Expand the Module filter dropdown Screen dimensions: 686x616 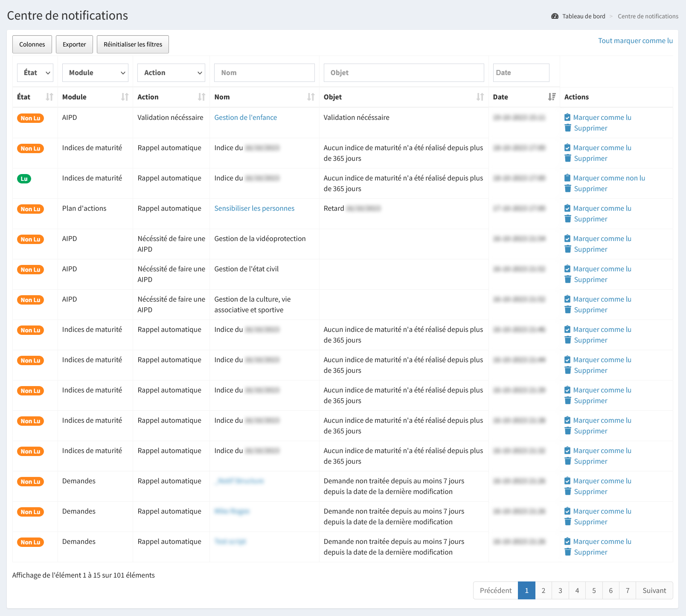click(x=95, y=73)
